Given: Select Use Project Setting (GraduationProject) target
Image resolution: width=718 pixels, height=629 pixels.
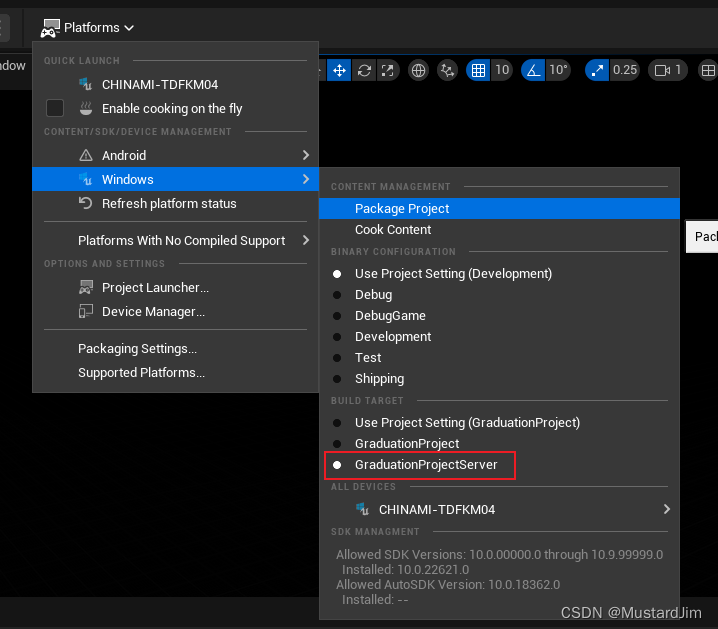Looking at the screenshot, I should (499, 423).
